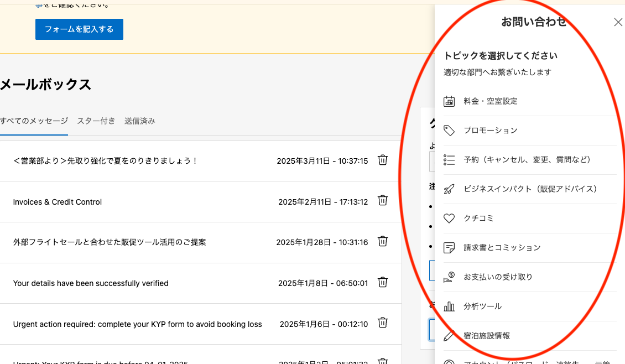Click the pencil icon for 宿泊施設情報
This screenshot has height=364, width=625.
click(449, 336)
